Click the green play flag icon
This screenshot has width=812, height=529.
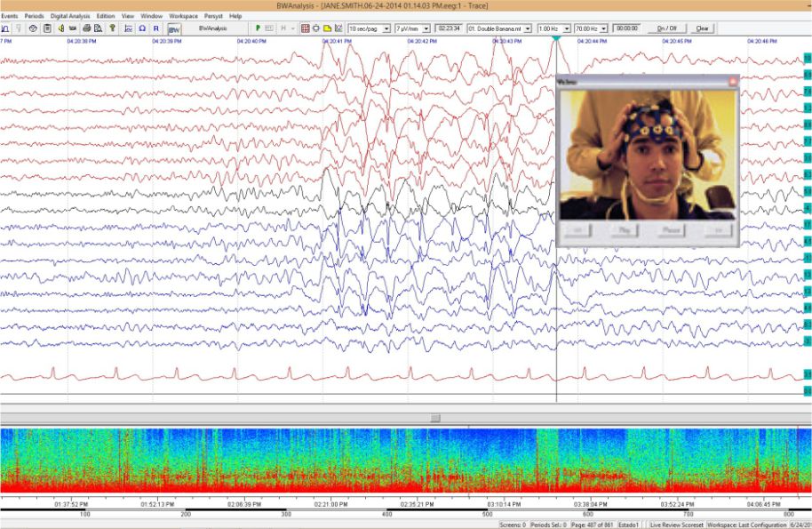(258, 28)
